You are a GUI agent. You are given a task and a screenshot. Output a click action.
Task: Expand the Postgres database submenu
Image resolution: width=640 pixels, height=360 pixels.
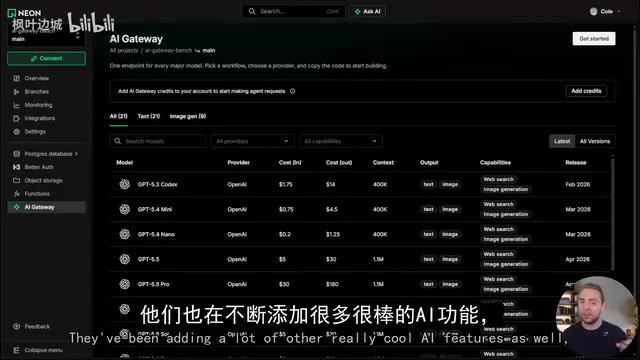coord(76,154)
